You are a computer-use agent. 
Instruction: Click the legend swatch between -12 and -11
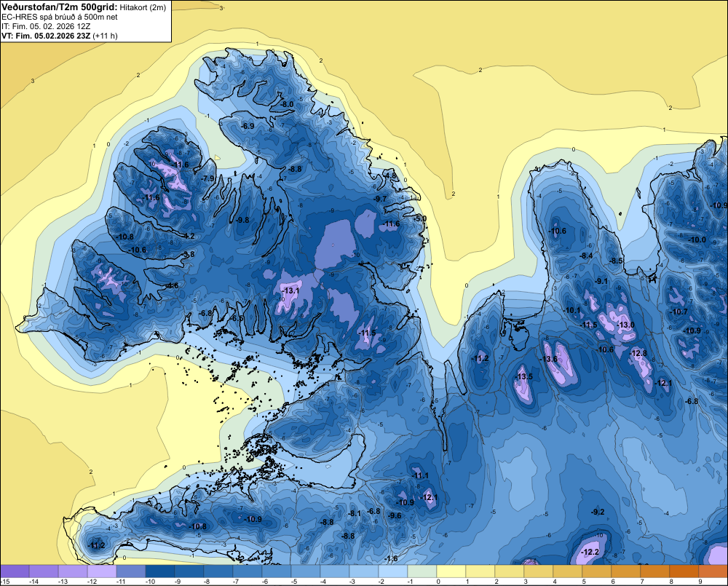[102, 571]
